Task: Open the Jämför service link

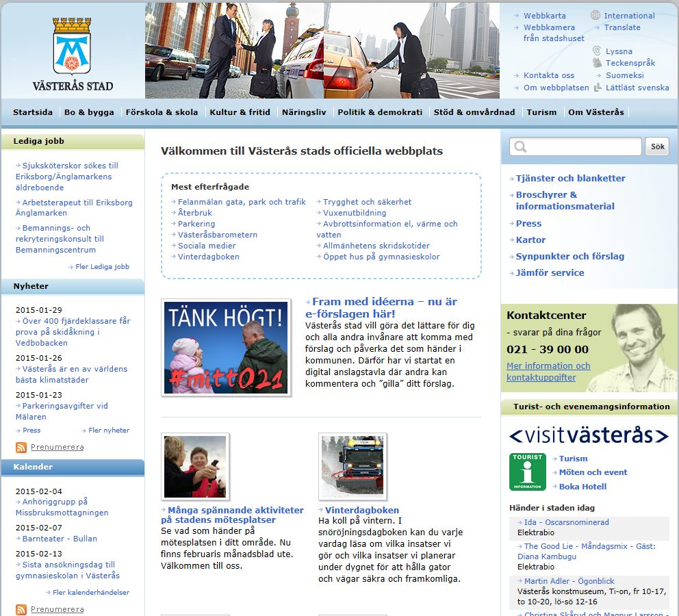Action: (x=550, y=272)
